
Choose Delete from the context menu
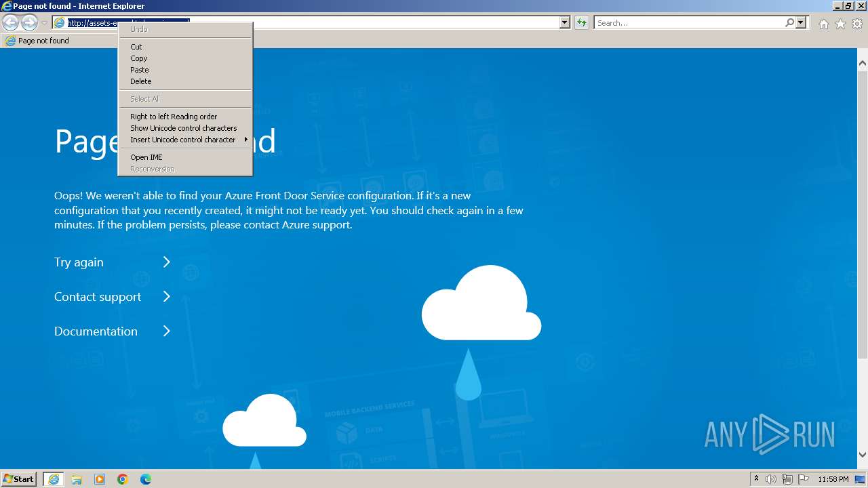click(x=185, y=81)
